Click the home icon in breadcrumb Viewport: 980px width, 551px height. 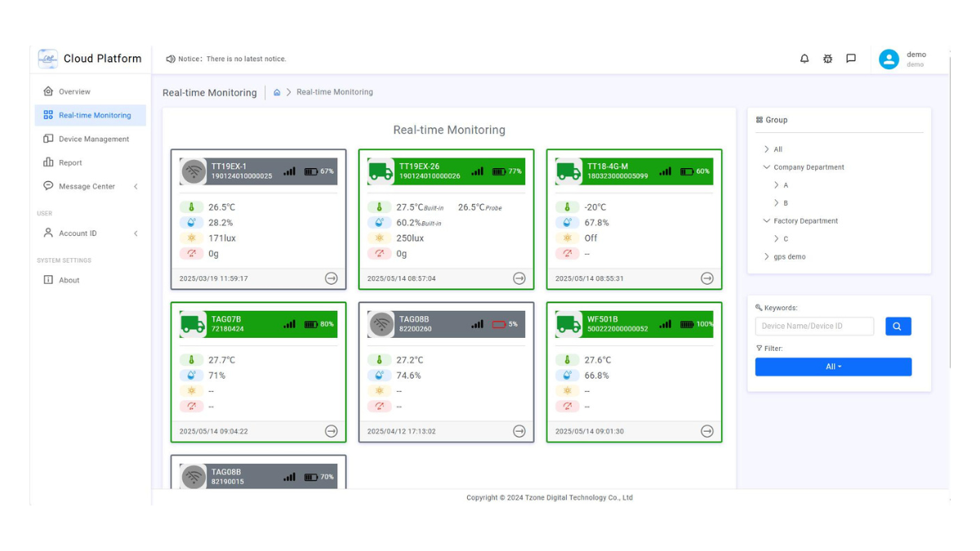coord(277,92)
